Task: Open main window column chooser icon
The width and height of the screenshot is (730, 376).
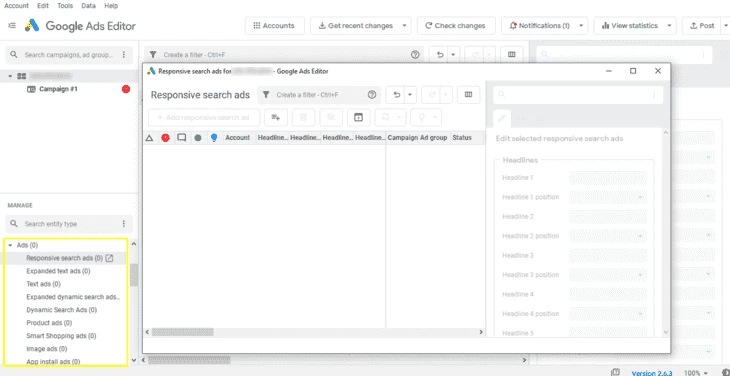Action: (512, 55)
